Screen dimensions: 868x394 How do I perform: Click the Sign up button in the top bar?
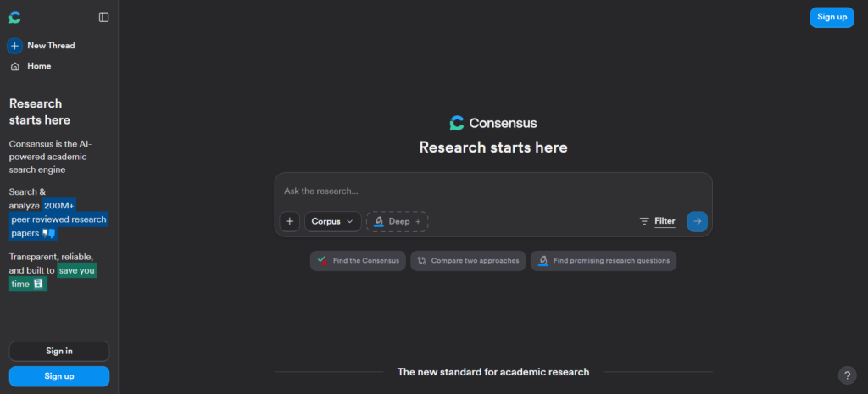click(832, 17)
